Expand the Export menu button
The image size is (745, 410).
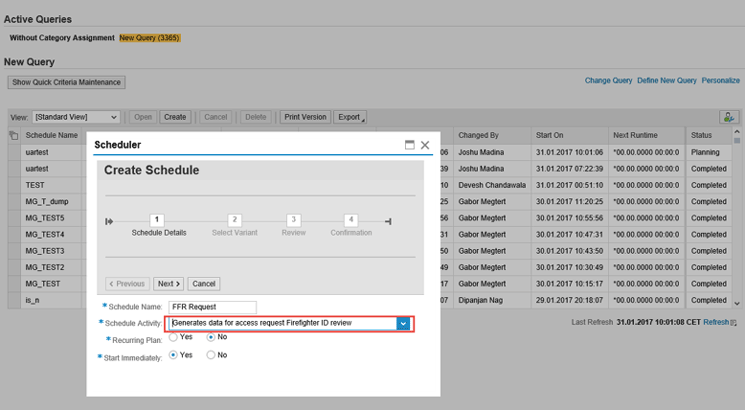coord(349,117)
